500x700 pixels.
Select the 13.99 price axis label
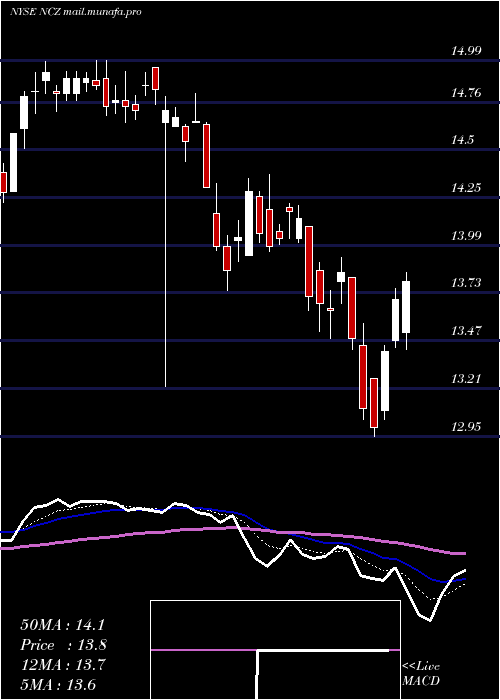pos(466,235)
